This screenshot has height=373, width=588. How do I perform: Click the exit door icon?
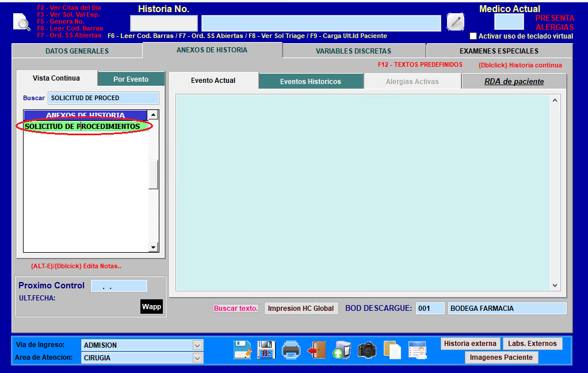tap(316, 350)
